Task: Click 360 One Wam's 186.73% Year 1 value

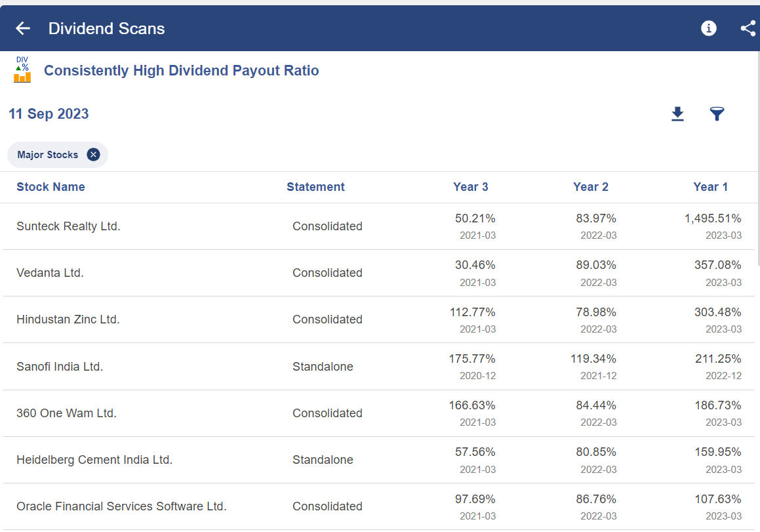Action: click(x=718, y=405)
